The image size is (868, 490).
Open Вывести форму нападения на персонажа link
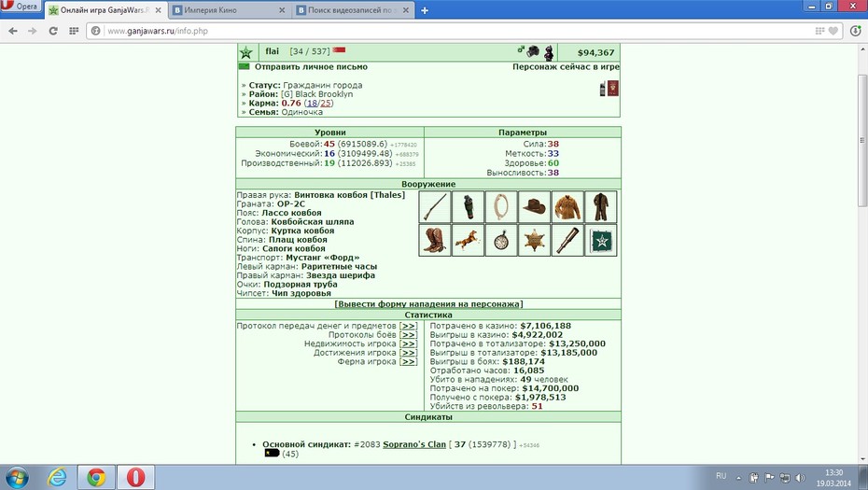click(428, 304)
